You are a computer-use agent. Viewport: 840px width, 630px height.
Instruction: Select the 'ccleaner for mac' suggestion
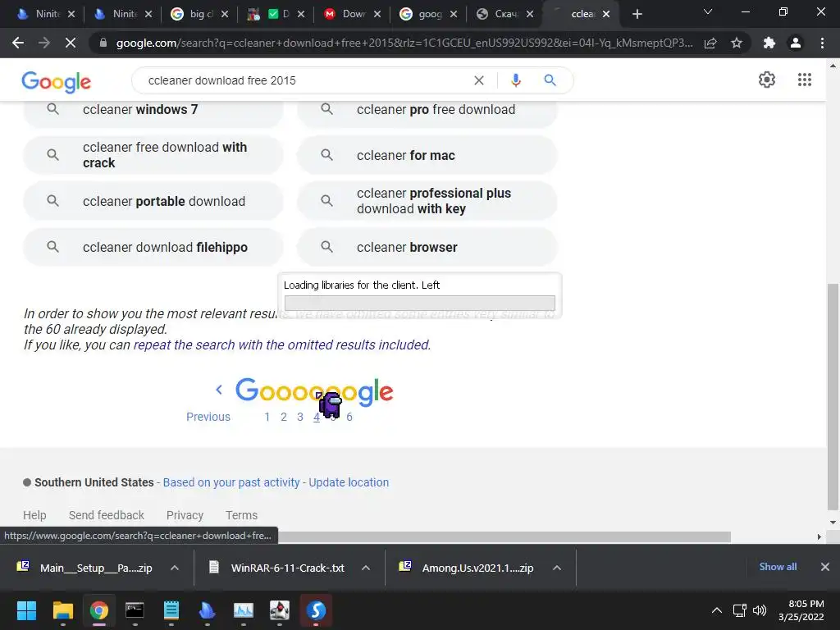[427, 155]
